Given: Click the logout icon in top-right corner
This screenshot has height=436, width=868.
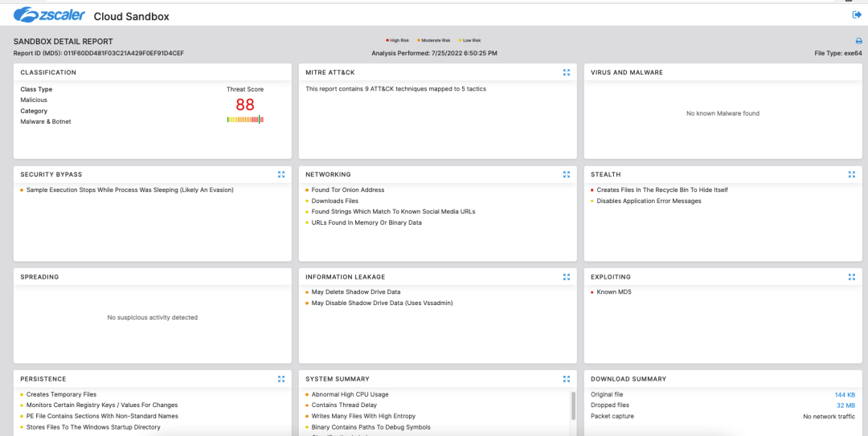Looking at the screenshot, I should point(857,14).
